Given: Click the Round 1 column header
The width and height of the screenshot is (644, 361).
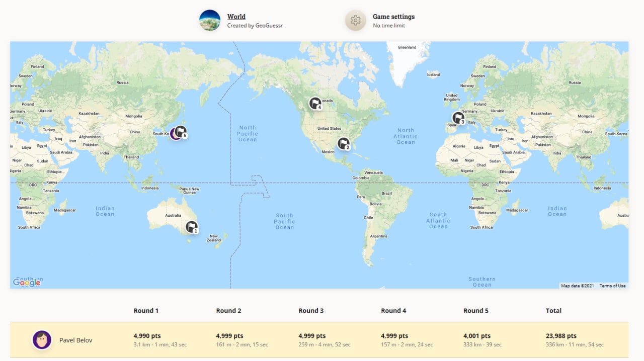Looking at the screenshot, I should [x=146, y=311].
